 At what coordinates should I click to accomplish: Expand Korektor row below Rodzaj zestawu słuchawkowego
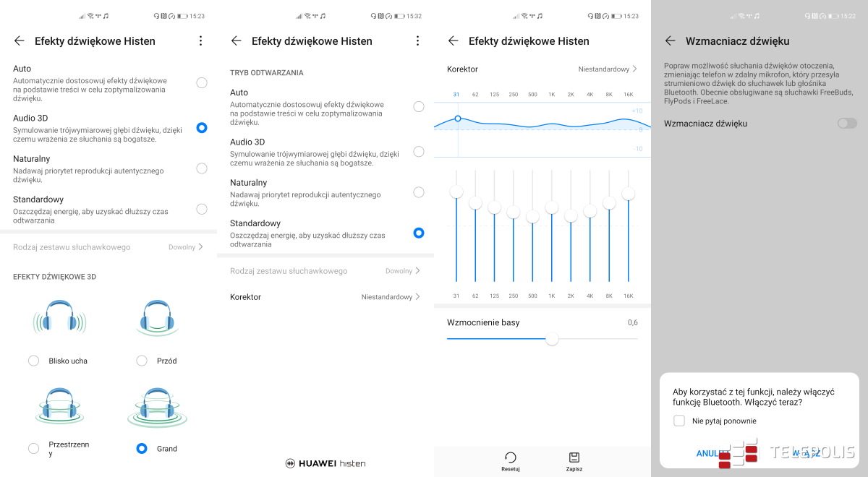(325, 297)
